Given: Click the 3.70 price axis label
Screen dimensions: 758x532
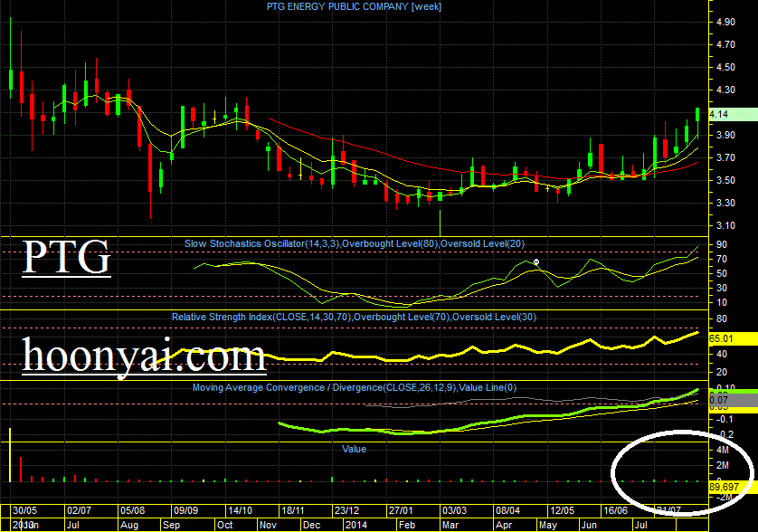Looking at the screenshot, I should click(725, 157).
